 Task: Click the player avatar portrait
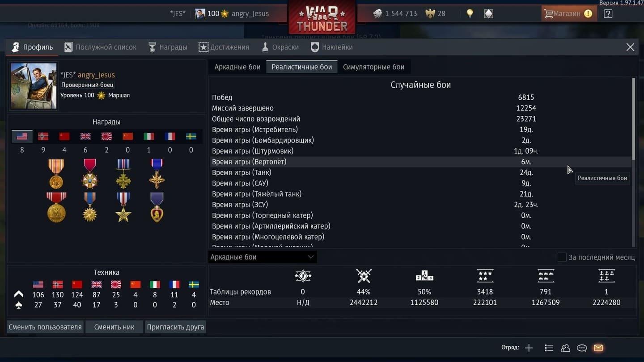tap(34, 86)
